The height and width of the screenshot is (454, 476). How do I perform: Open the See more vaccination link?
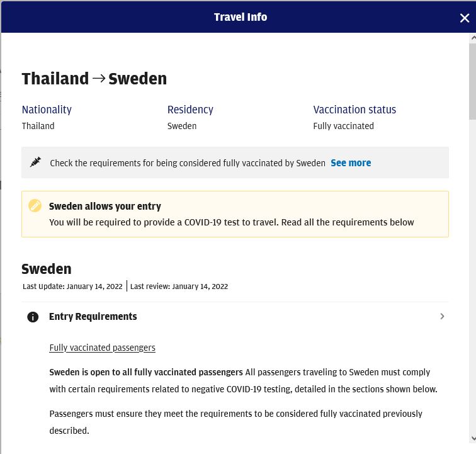(351, 162)
